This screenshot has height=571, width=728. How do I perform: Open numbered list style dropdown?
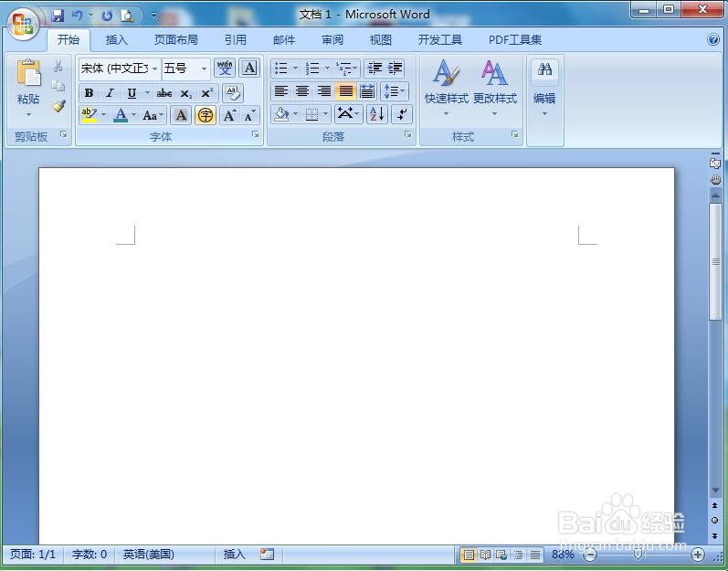[327, 69]
